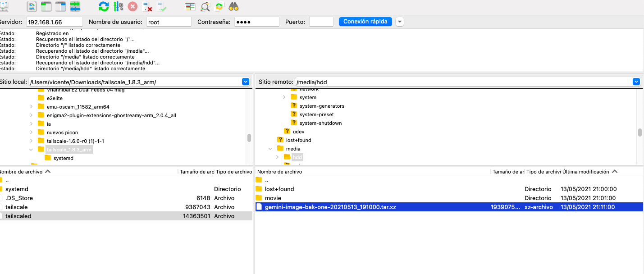Toggle processing of the transfer queue

(118, 6)
